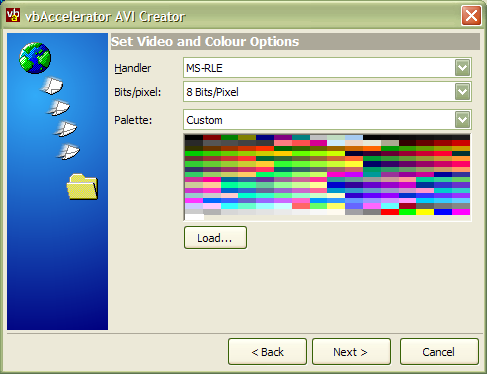Click the Set Video and Colour Options heading

pyautogui.click(x=205, y=42)
